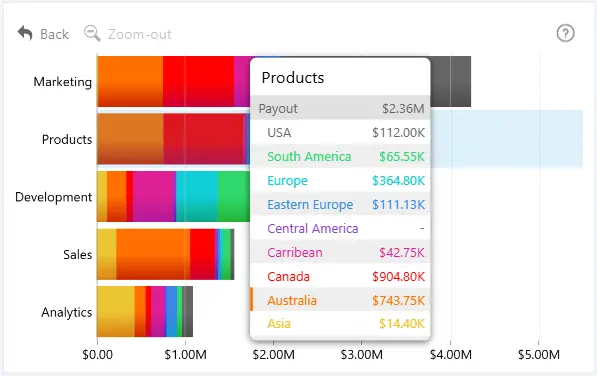Click the $3.00M axis tick label

362,355
